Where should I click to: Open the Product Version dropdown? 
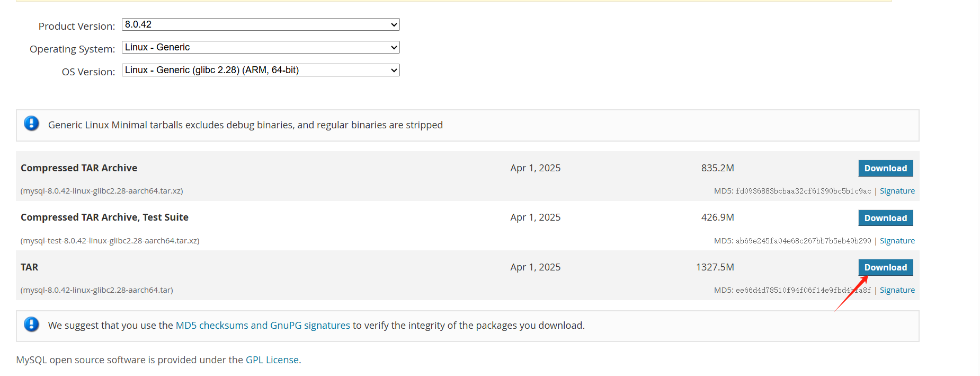coord(261,24)
